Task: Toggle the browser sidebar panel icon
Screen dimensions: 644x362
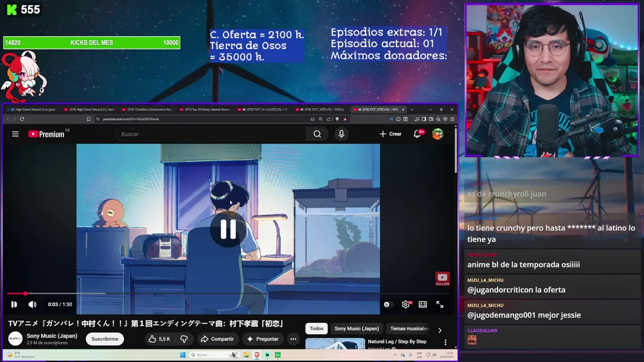Action: pos(424,119)
